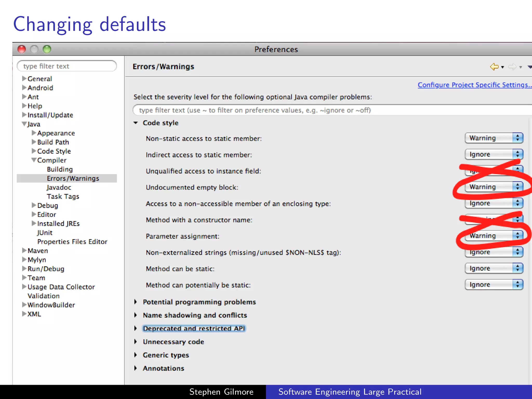
Task: Expand the Mylyn tree node
Action: [x=24, y=260]
